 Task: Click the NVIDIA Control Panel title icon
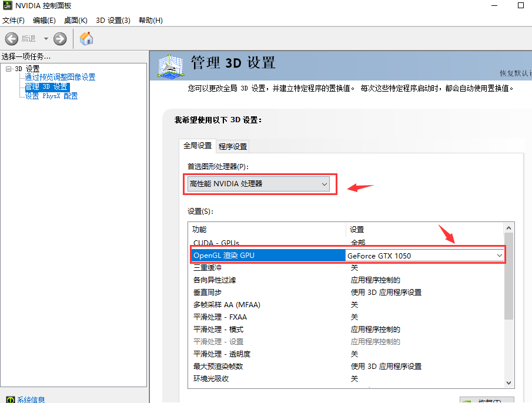tap(7, 5)
